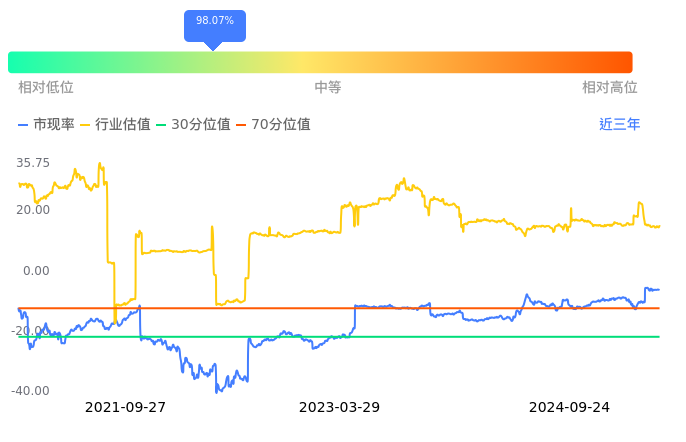Click the 98.07% percentile tooltip bubble
The image size is (686, 442).
(214, 22)
